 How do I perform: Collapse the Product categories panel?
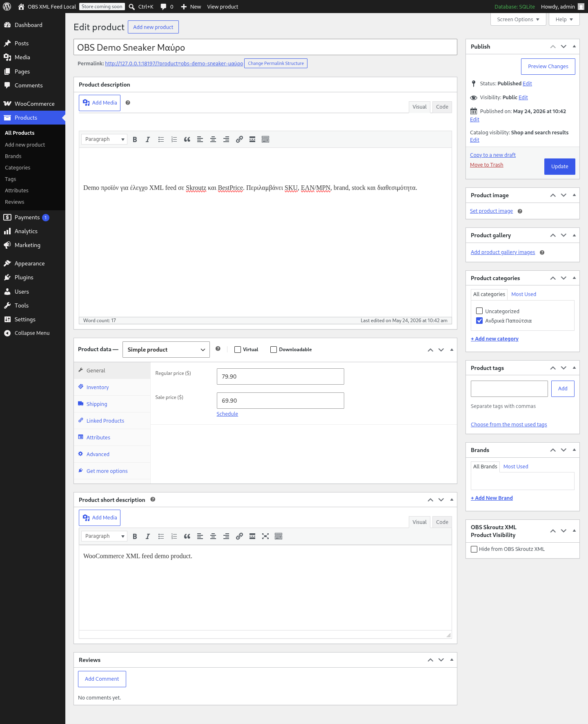574,278
